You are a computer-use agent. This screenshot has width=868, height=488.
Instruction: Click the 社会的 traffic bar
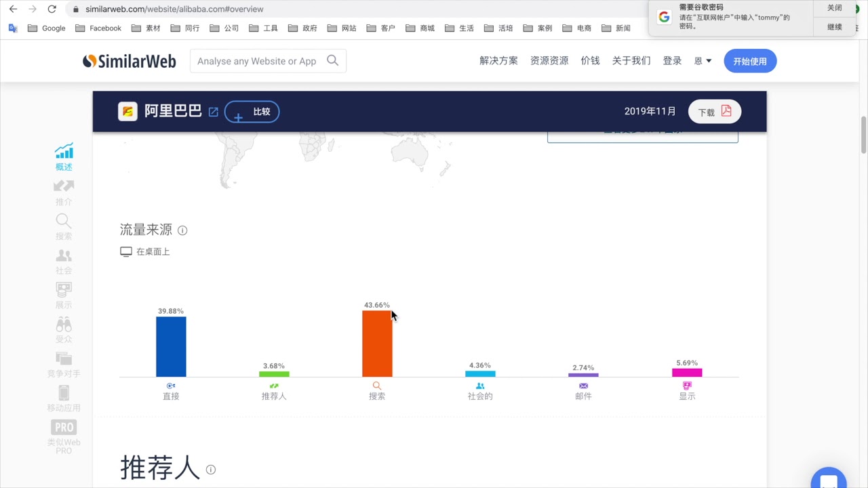point(480,373)
